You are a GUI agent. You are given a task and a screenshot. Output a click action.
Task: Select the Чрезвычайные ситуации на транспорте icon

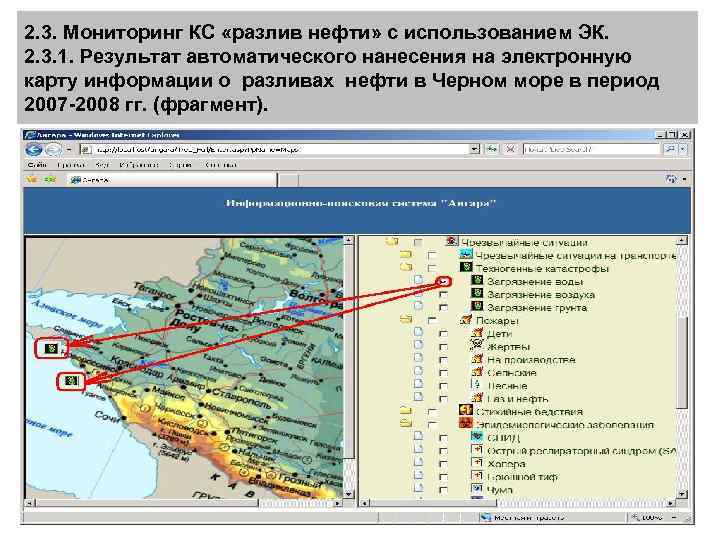point(466,254)
